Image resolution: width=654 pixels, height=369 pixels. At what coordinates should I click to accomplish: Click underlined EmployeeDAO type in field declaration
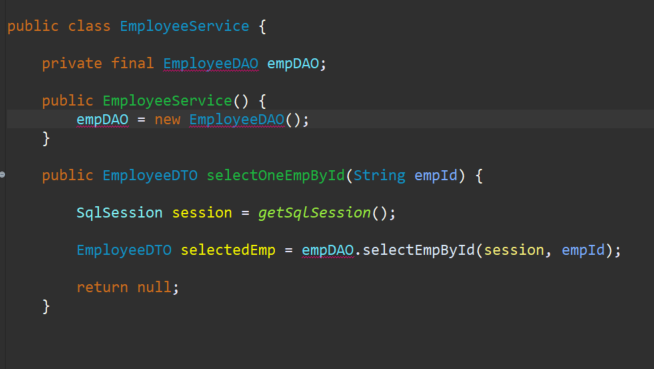(x=211, y=64)
